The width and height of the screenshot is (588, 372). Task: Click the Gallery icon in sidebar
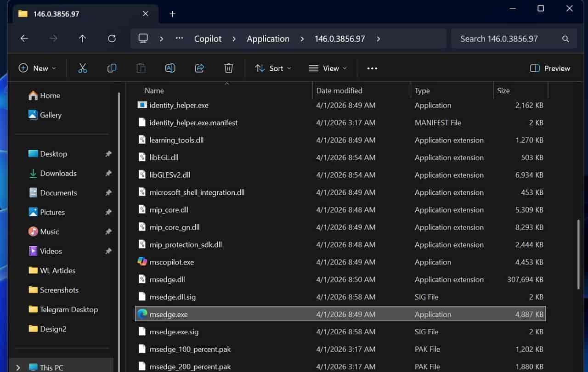[33, 115]
